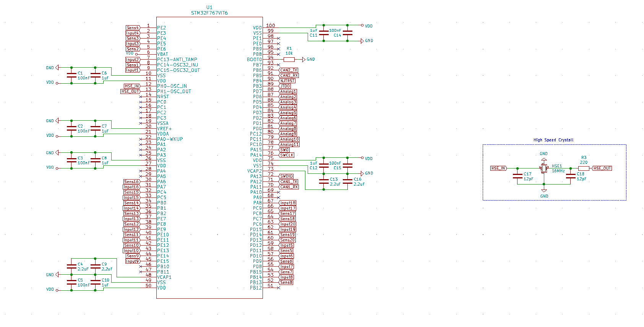
Task: Select the HSE_IN label in the crystal box
Action: (x=499, y=168)
